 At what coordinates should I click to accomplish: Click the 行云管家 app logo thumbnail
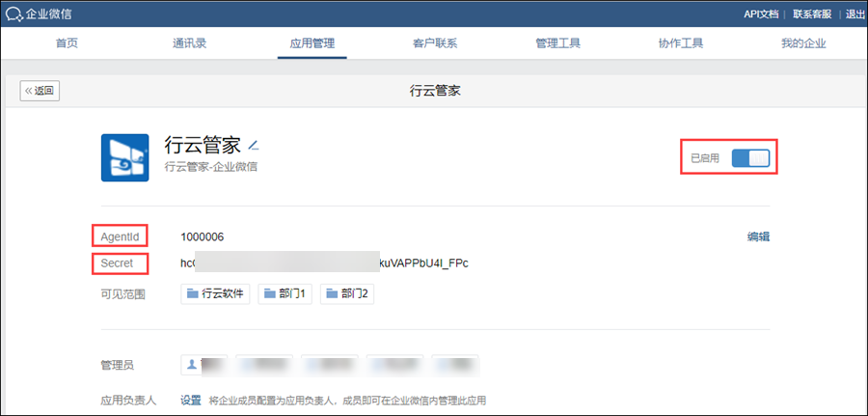coord(124,157)
